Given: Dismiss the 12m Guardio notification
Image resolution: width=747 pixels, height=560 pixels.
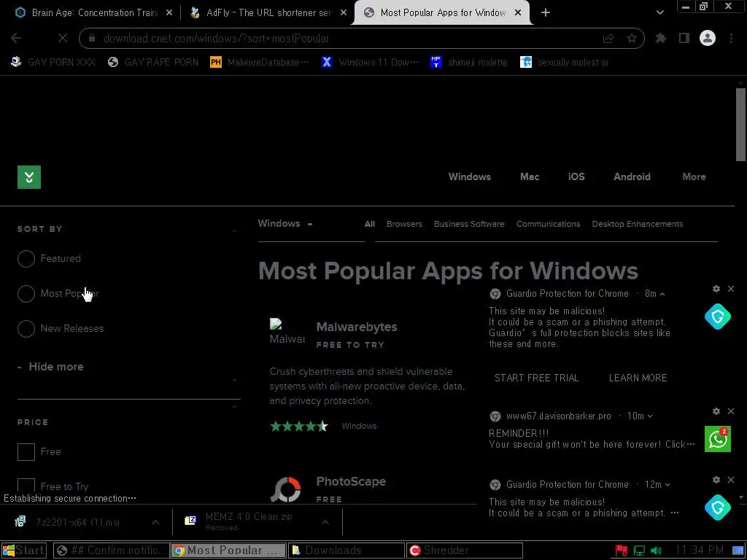Looking at the screenshot, I should [731, 480].
